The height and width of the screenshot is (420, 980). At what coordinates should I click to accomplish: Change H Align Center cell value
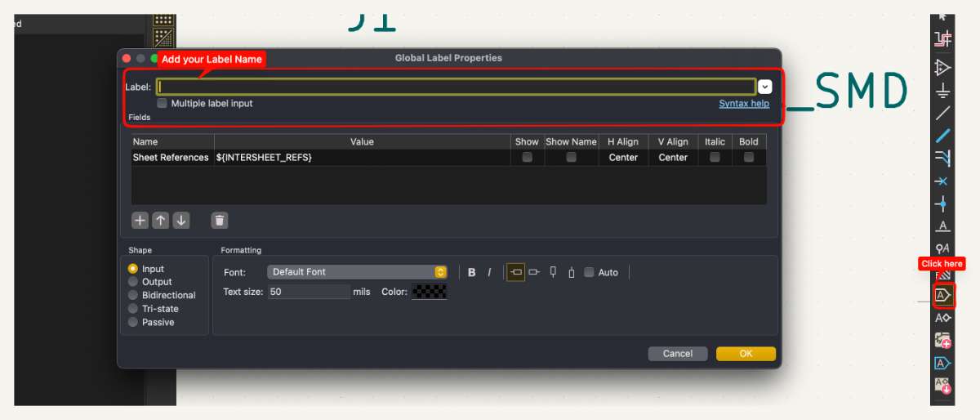click(x=623, y=158)
